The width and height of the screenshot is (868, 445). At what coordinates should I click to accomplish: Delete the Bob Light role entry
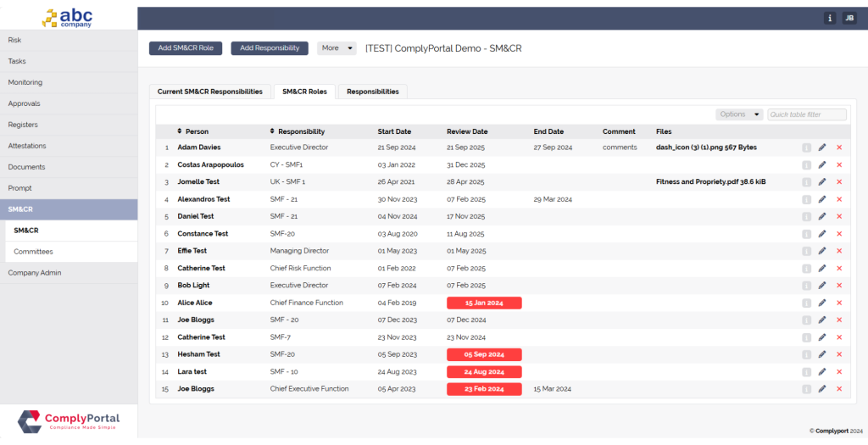point(839,286)
